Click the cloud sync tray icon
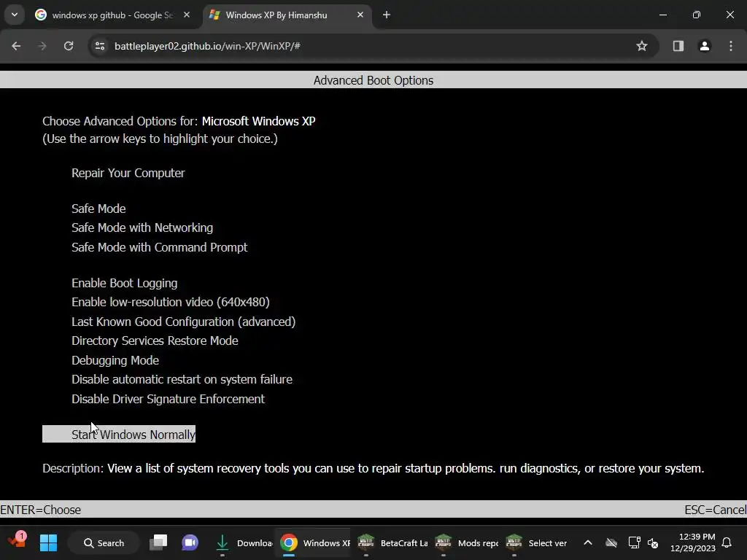The width and height of the screenshot is (747, 560). (x=611, y=542)
